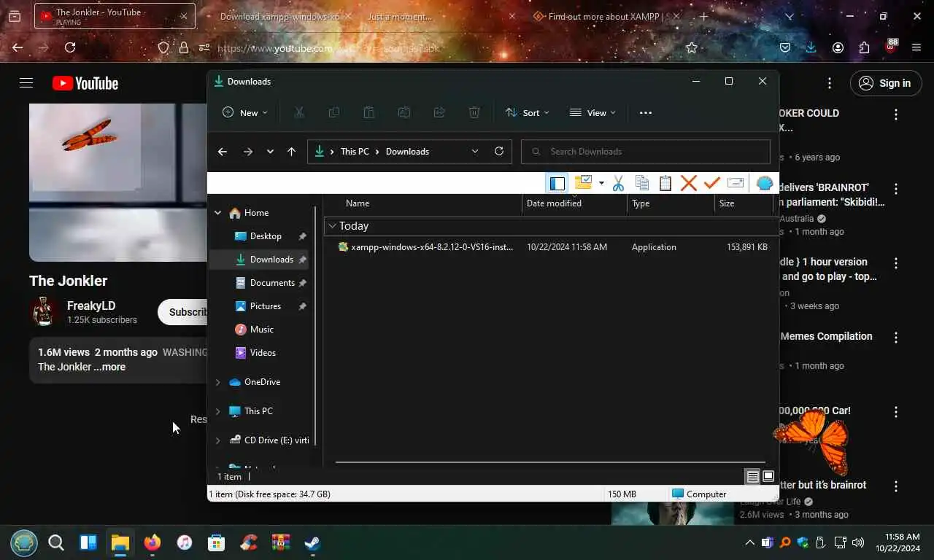
Task: Click the envelope Email icon in classic toolbar
Action: tap(736, 183)
